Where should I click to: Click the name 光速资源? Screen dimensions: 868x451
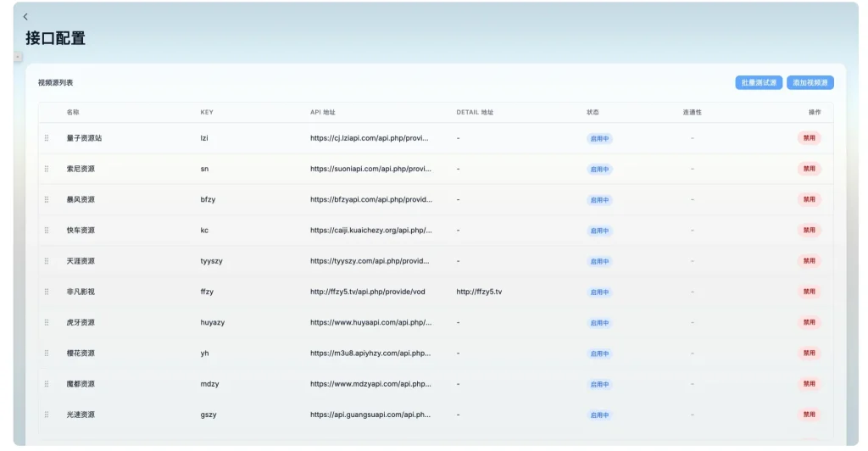coord(81,415)
